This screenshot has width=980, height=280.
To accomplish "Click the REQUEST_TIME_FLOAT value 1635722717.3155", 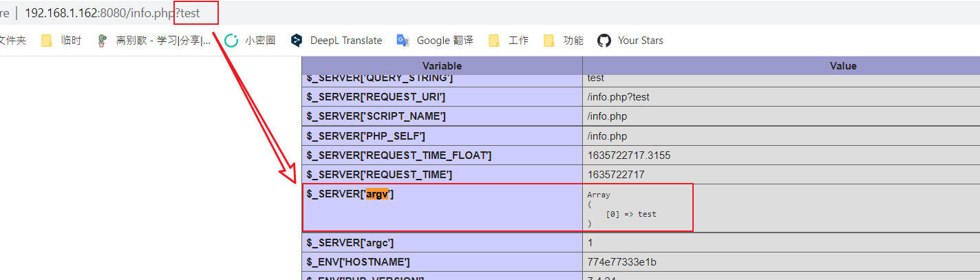I will click(x=628, y=155).
